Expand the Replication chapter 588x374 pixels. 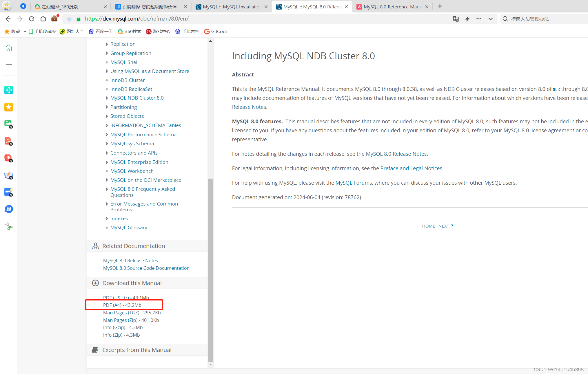[x=107, y=44]
